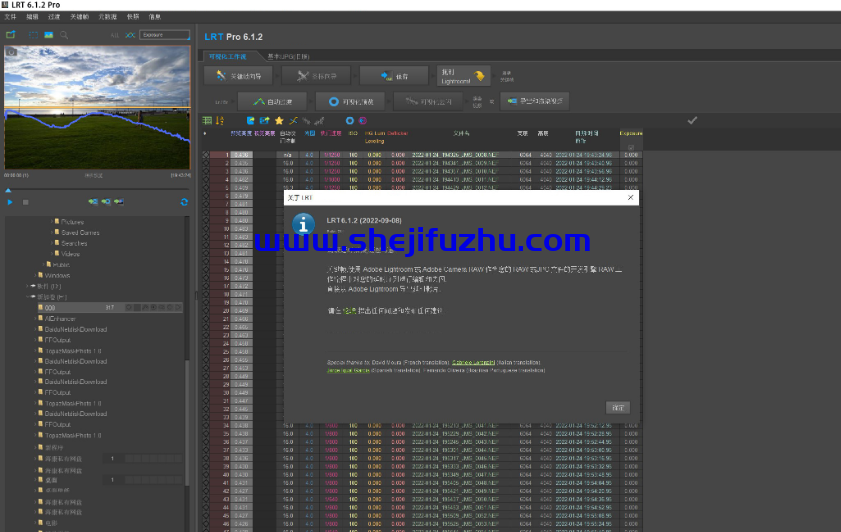Open the 过滤 menu
841x532 pixels.
[x=54, y=17]
